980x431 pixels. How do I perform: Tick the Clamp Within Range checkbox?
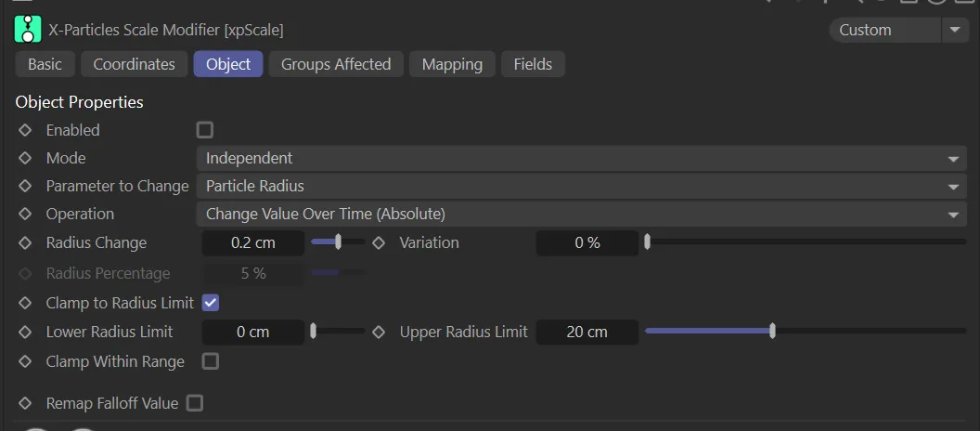coord(211,361)
